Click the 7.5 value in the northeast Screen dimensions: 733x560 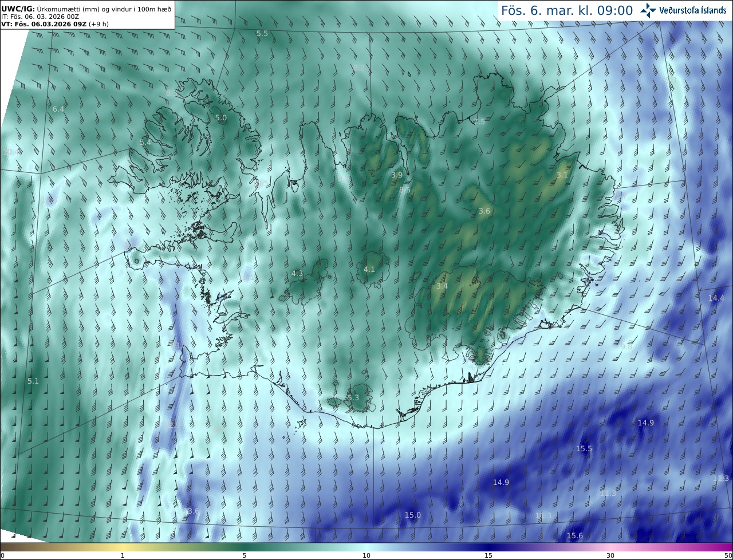[479, 121]
